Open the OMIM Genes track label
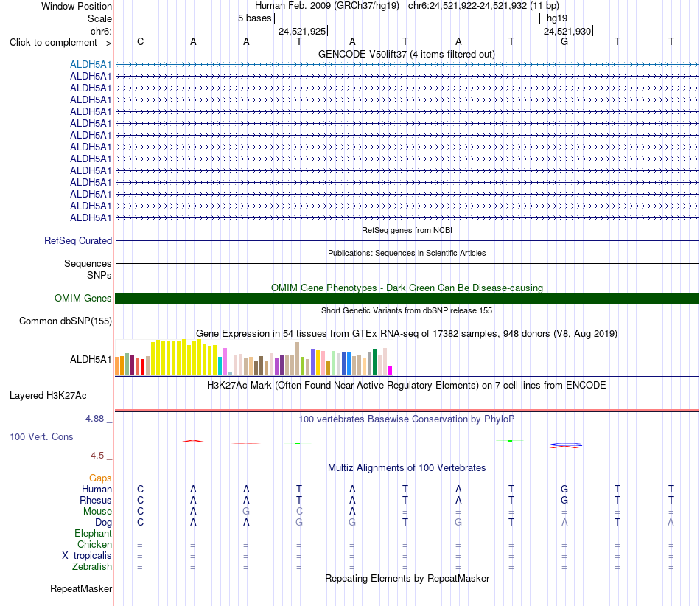Screen dimensions: 700x606 click(x=83, y=298)
